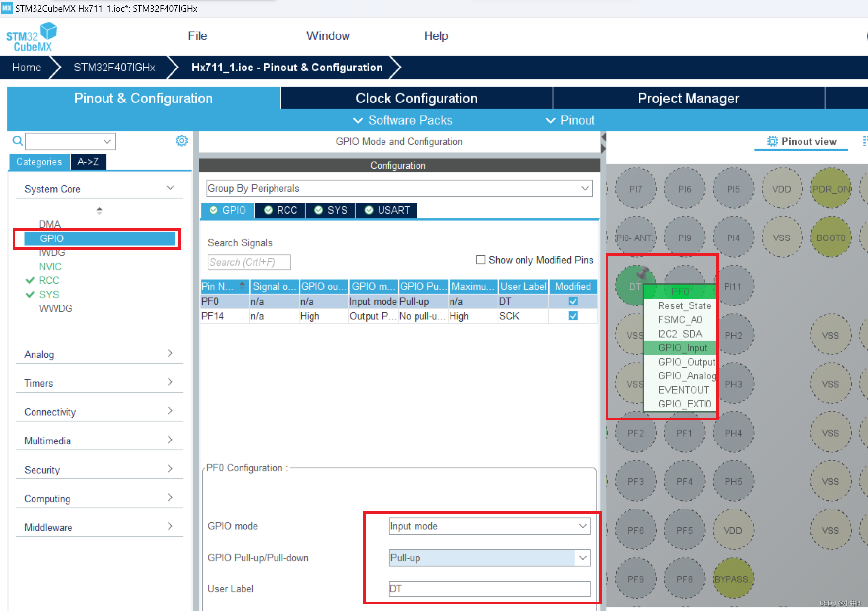868x611 pixels.
Task: Select the PH3 pin in pinout view
Action: click(733, 384)
